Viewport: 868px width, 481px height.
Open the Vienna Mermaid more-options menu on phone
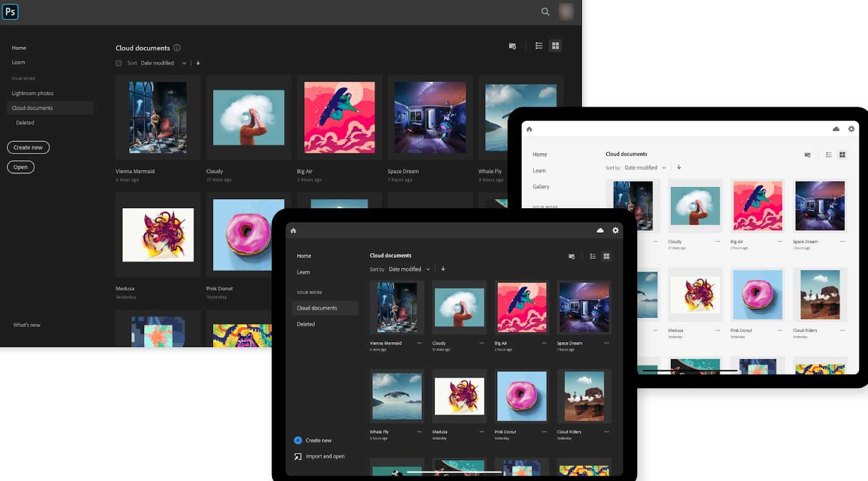[419, 343]
